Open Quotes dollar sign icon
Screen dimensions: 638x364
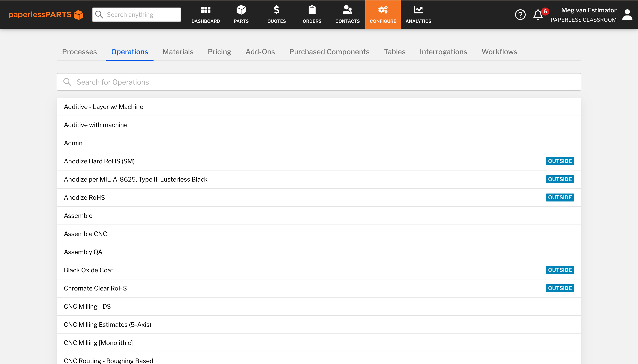coord(276,10)
